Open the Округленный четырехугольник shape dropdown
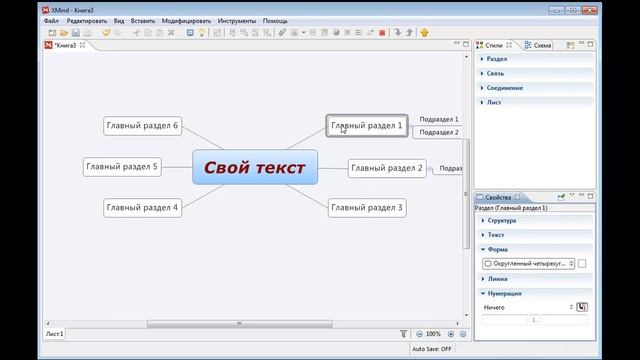 coord(529,264)
